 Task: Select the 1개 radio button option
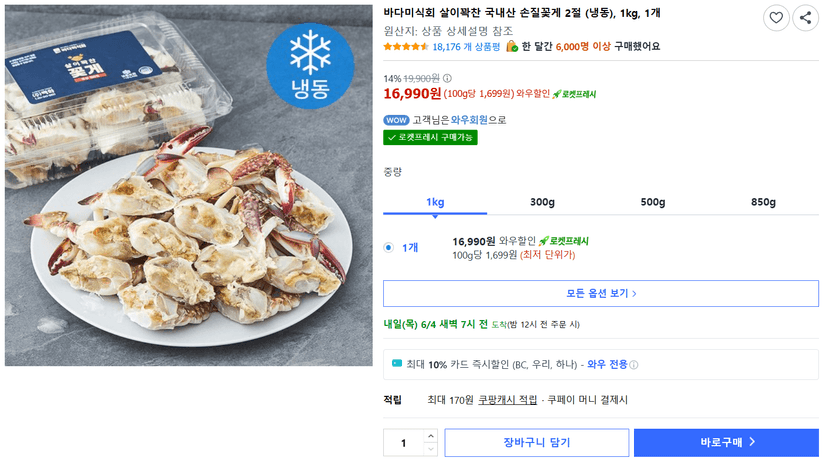point(389,247)
